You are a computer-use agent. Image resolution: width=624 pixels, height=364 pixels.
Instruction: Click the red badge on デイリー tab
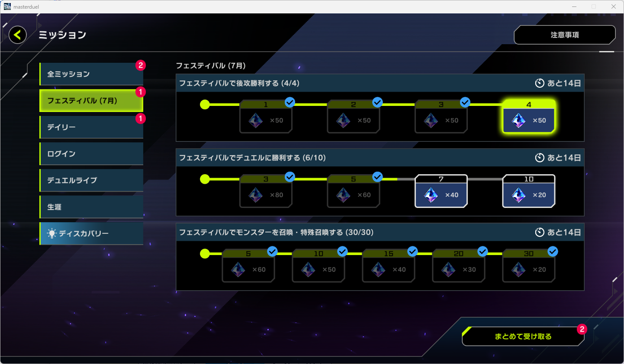[141, 118]
